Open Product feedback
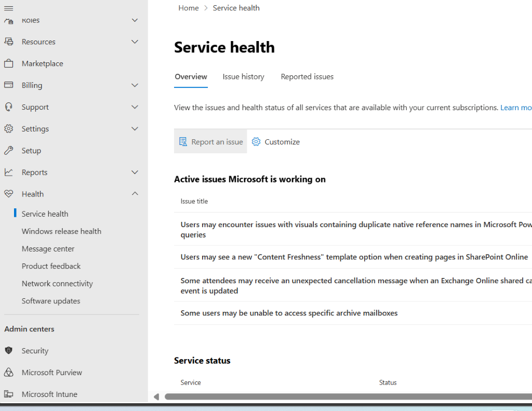Screen dimensions: 532x411 (x=51, y=266)
